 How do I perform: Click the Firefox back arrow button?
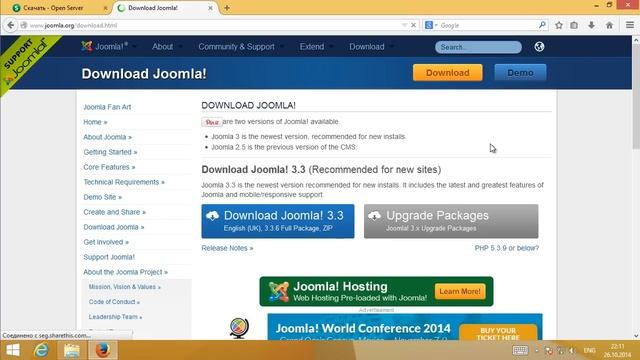(x=11, y=25)
